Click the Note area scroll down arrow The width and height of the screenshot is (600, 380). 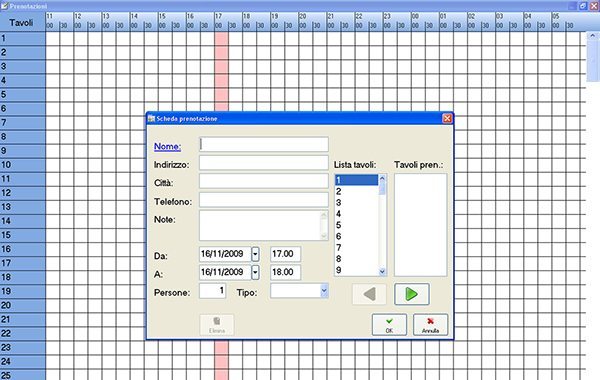tap(324, 236)
